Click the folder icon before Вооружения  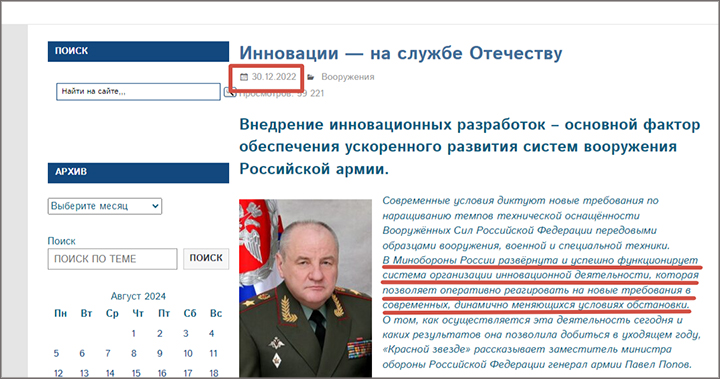311,77
